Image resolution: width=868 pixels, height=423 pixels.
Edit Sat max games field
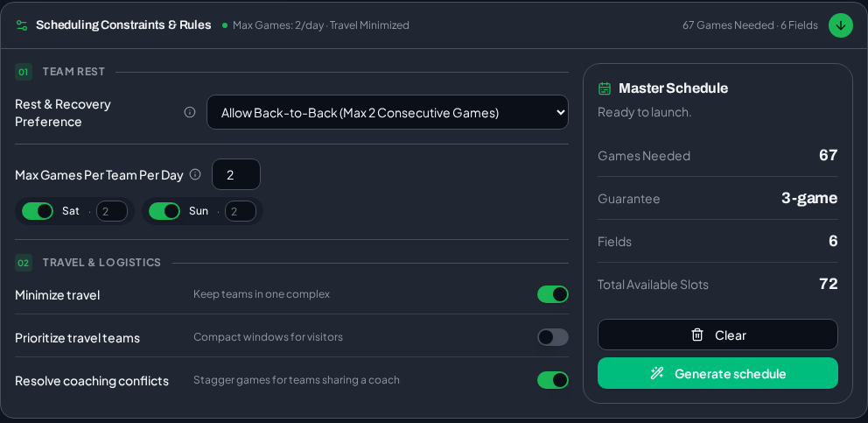[112, 211]
